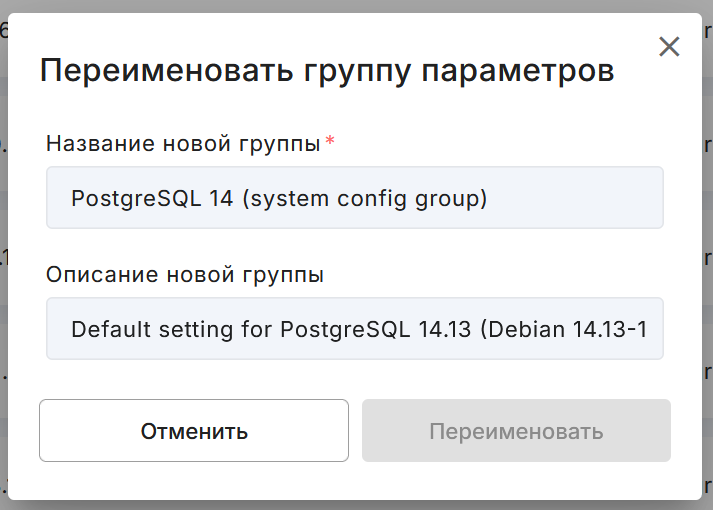Focus the Название новой группы input field

(355, 198)
